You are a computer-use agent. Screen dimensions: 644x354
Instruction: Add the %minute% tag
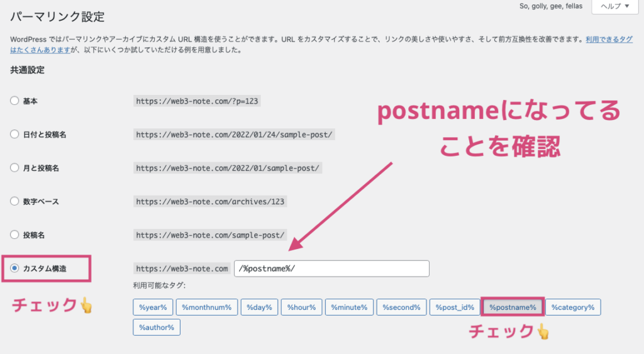[x=349, y=307]
